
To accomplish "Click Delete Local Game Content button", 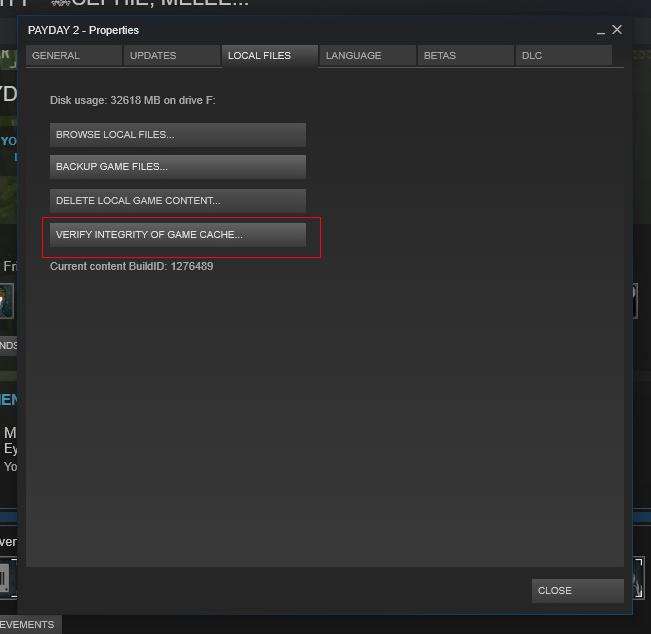I will (178, 201).
